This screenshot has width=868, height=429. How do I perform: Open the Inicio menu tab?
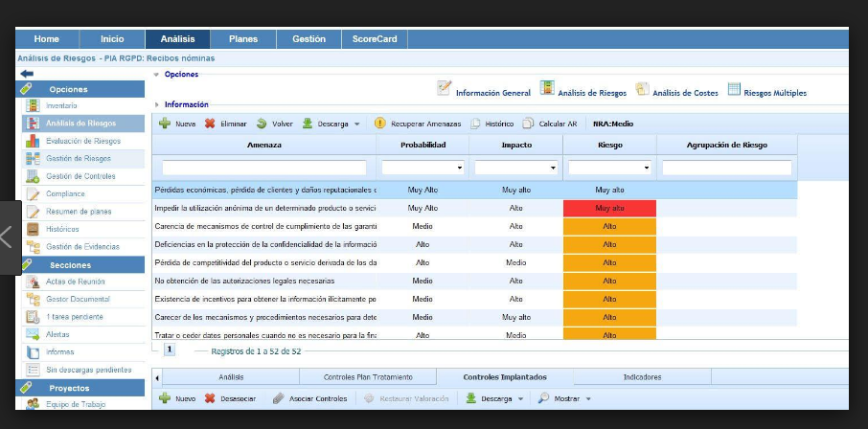[x=112, y=39]
